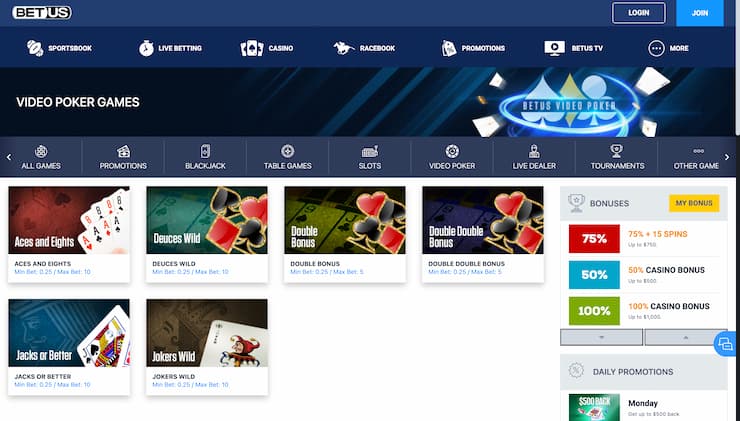Expand bonuses list with the down arrow
Viewport: 740px width, 421px height.
[601, 337]
